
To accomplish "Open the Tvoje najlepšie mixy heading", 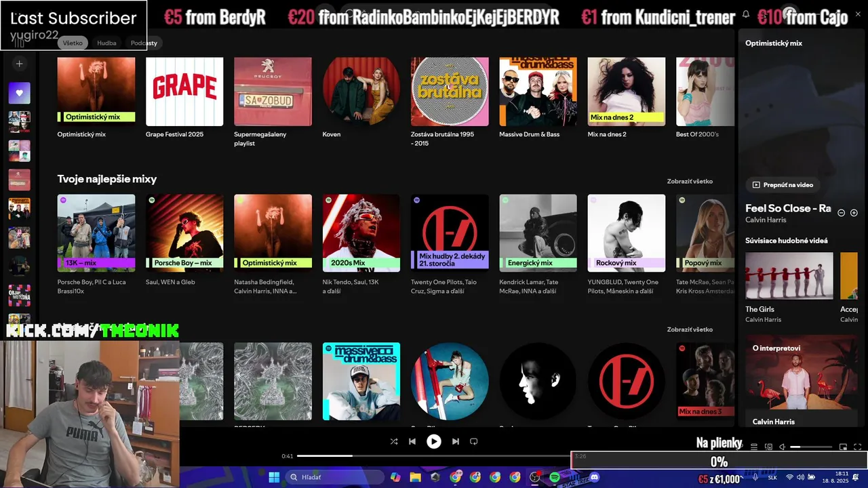I will click(x=107, y=179).
